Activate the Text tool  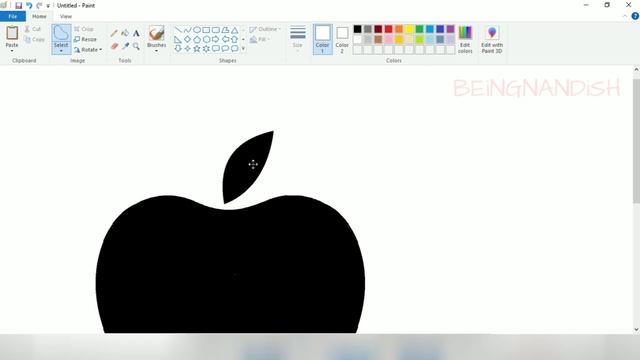click(x=136, y=33)
